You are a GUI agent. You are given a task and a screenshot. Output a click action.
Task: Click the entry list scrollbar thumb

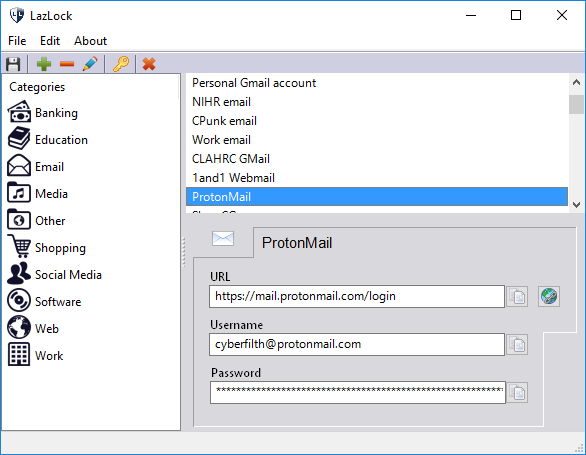pyautogui.click(x=576, y=104)
